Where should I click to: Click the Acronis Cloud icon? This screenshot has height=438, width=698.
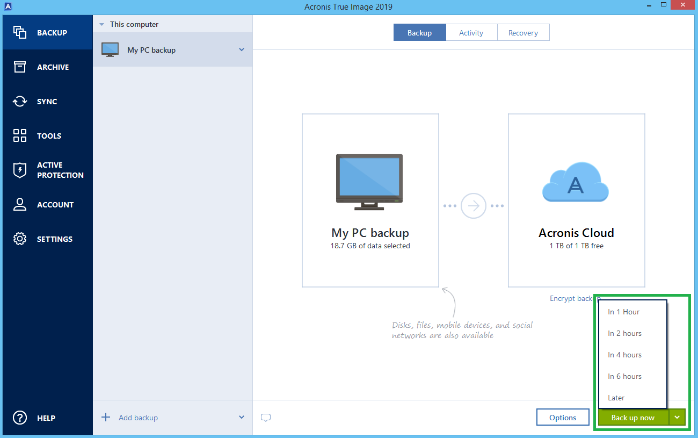coord(576,182)
